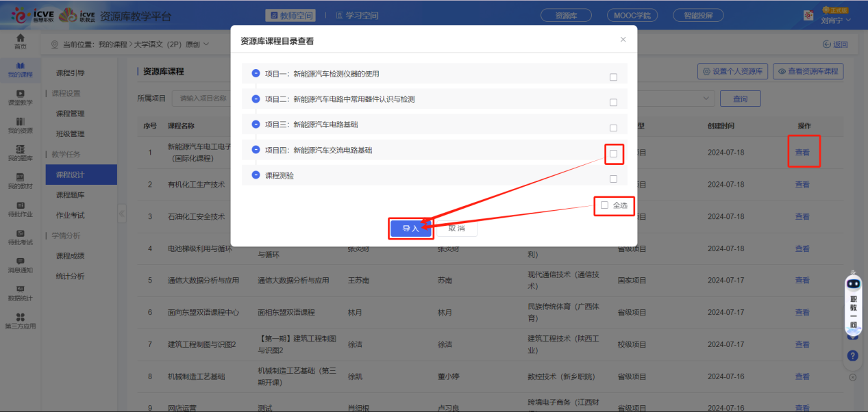
Task: Click the 首页 home icon in sidebar
Action: point(21,38)
